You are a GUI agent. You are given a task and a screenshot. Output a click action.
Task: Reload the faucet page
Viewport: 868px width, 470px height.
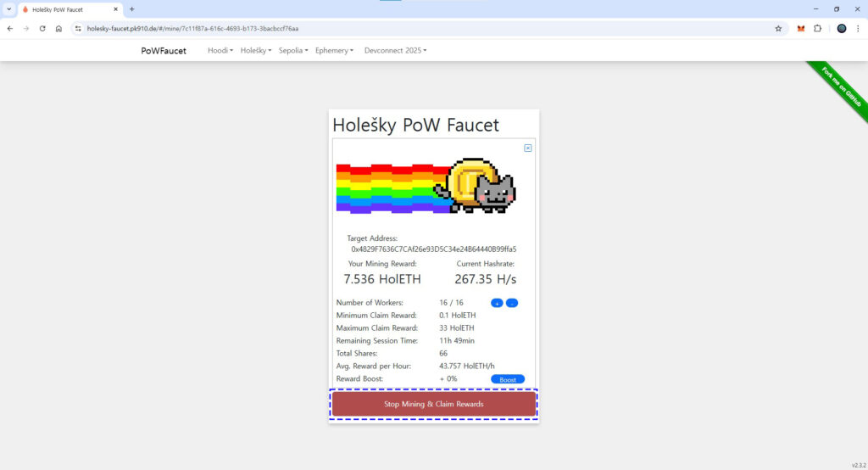[x=42, y=28]
